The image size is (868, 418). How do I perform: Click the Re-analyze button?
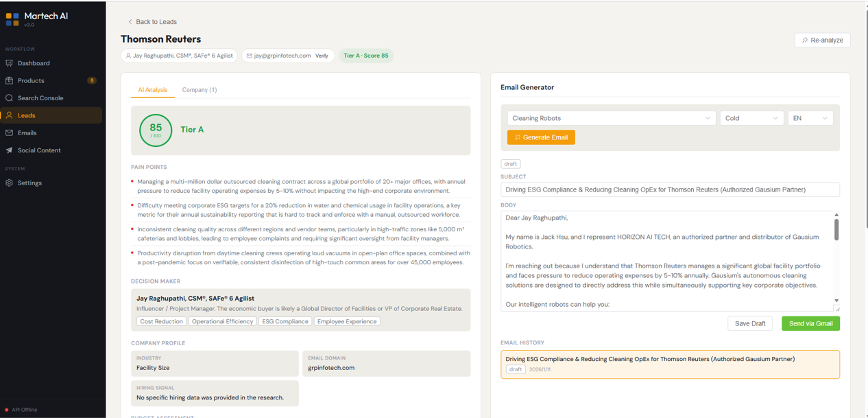[x=822, y=40]
